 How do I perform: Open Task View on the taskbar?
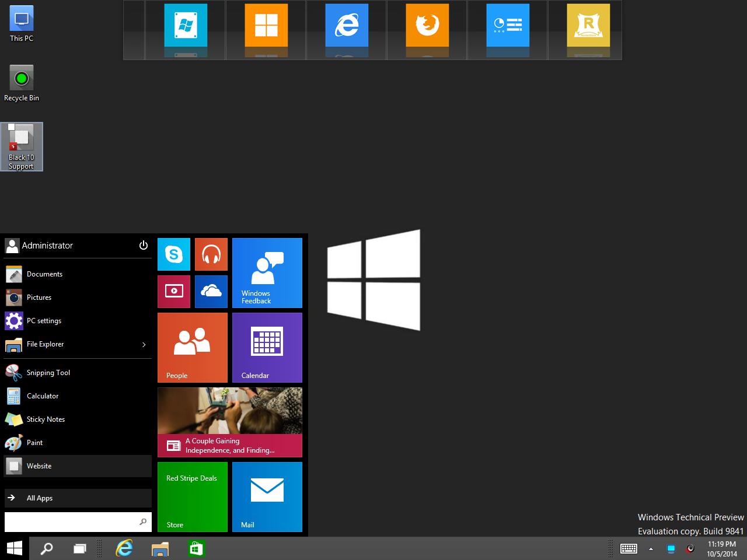tap(79, 548)
